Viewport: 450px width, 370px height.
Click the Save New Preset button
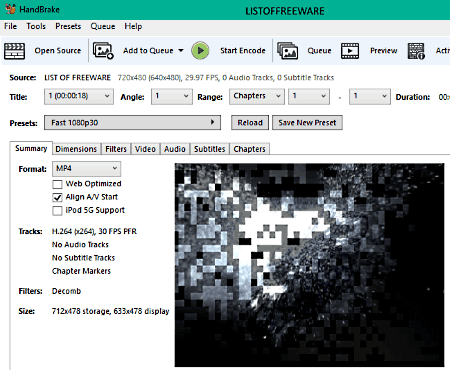[x=307, y=123]
